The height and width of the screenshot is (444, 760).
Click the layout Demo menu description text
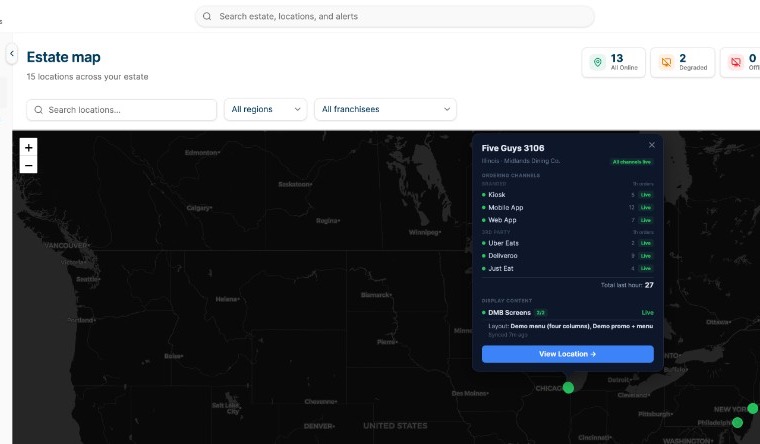[x=570, y=326]
